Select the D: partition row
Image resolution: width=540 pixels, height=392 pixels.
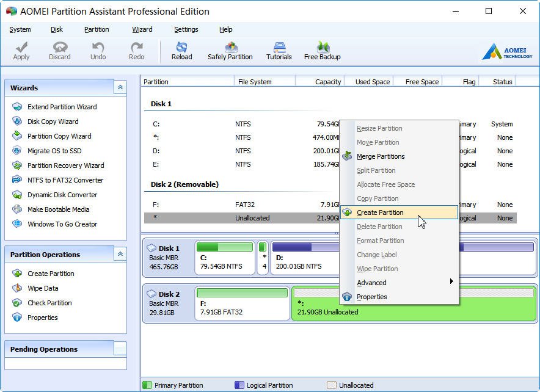pyautogui.click(x=241, y=151)
